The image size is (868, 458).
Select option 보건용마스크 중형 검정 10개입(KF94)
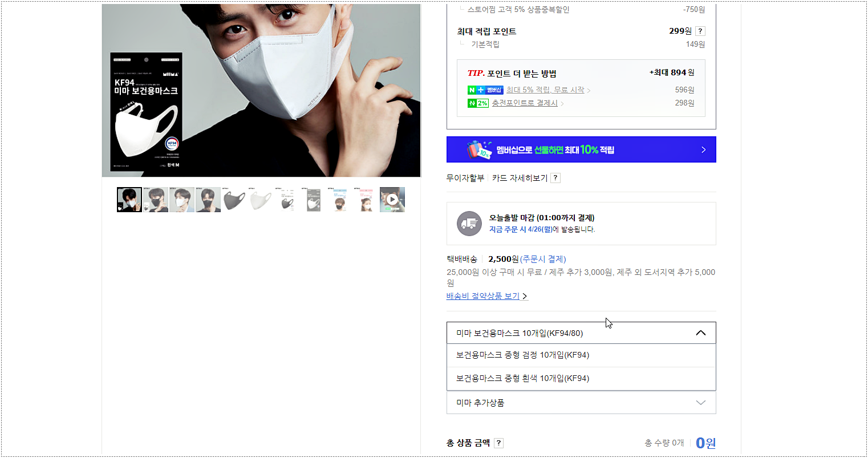[581, 355]
